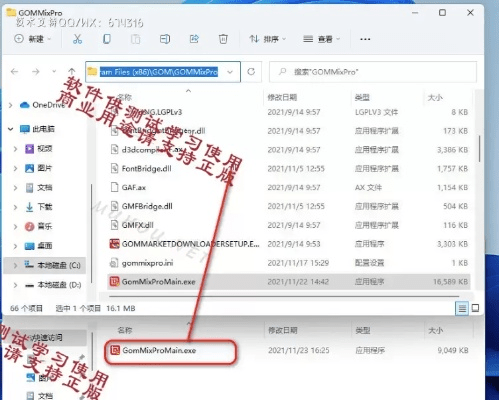This screenshot has height=400, width=499.
Task: Click the gommixpro.ini settings file icon
Action: tap(114, 263)
